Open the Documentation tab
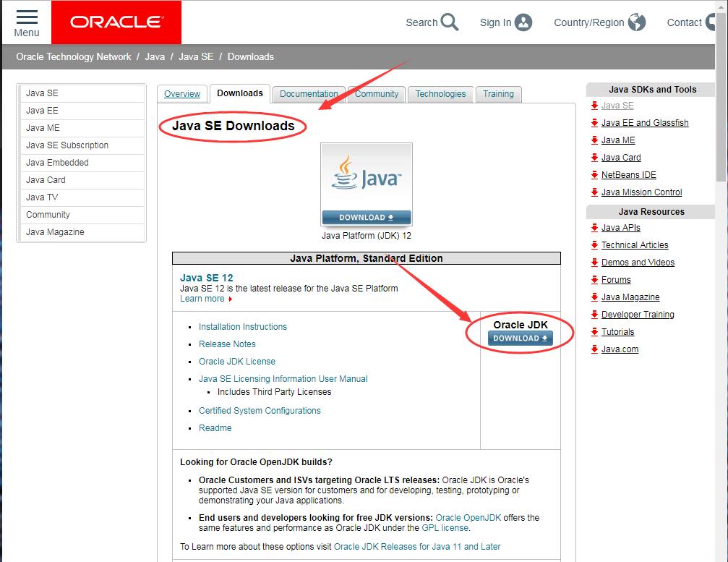 click(309, 94)
